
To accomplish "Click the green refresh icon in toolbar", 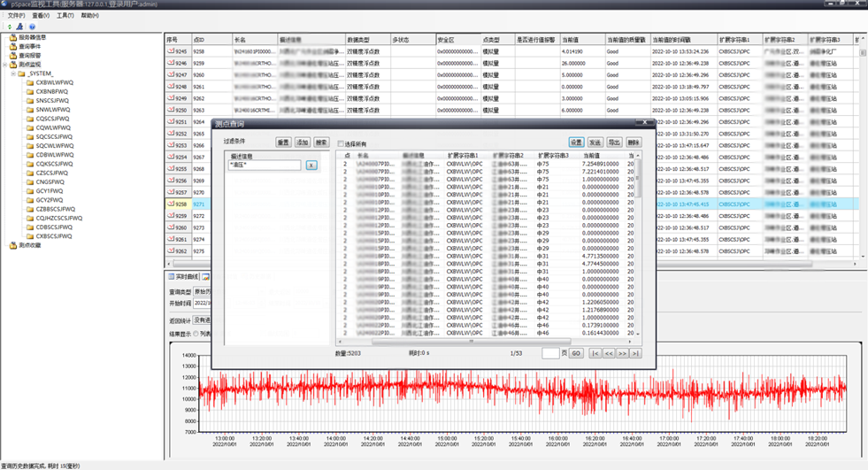I will click(9, 27).
